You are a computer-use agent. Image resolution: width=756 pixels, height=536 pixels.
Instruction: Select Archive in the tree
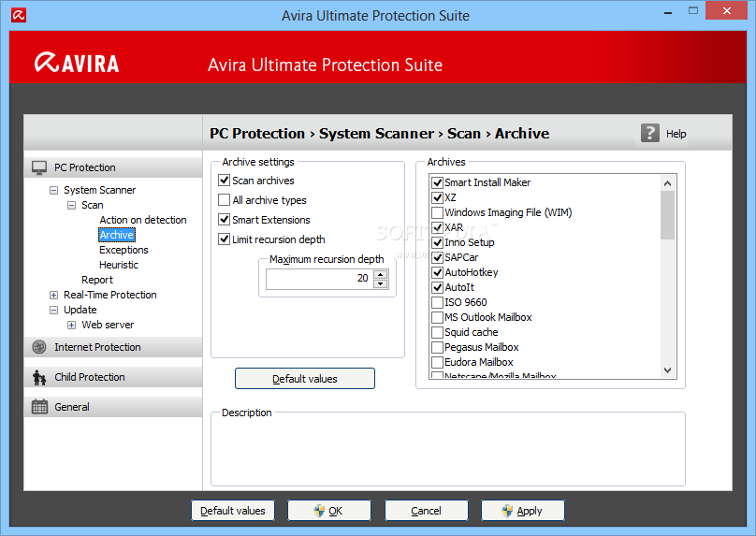(x=117, y=235)
